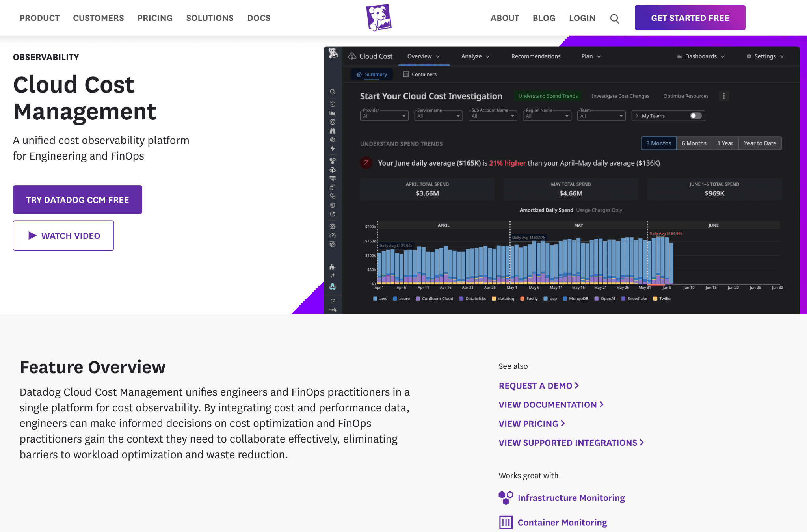Select Understand Spend Trends tab

(548, 96)
